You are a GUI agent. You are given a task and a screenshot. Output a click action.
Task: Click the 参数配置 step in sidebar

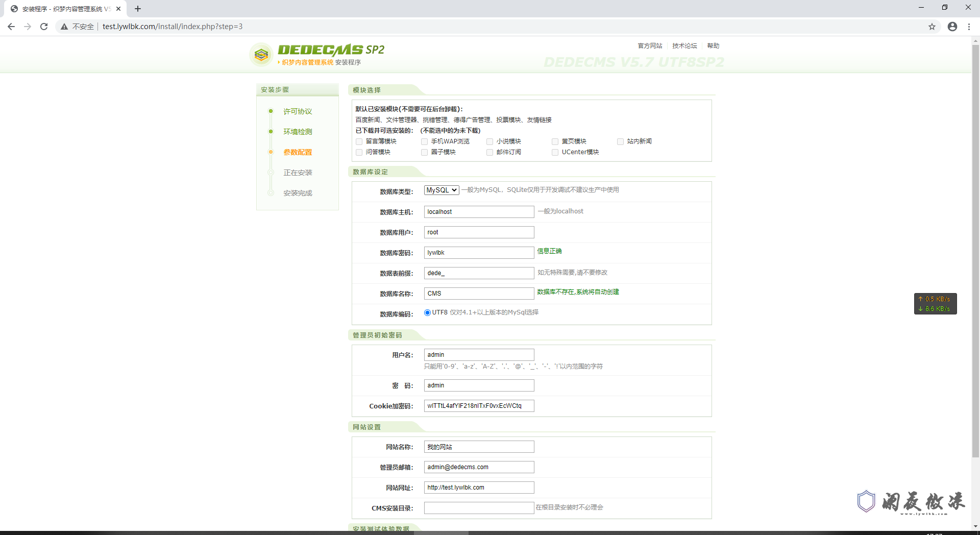coord(298,152)
